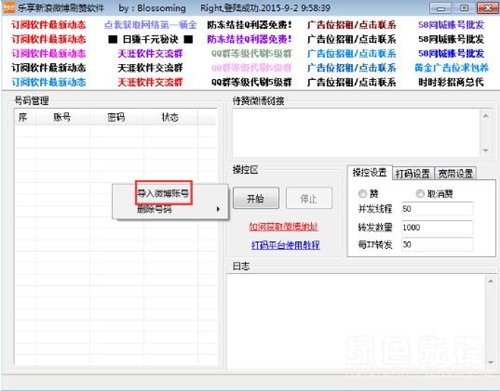Maximize the 乐享新浪微博刷赞软件 window

(x=464, y=8)
